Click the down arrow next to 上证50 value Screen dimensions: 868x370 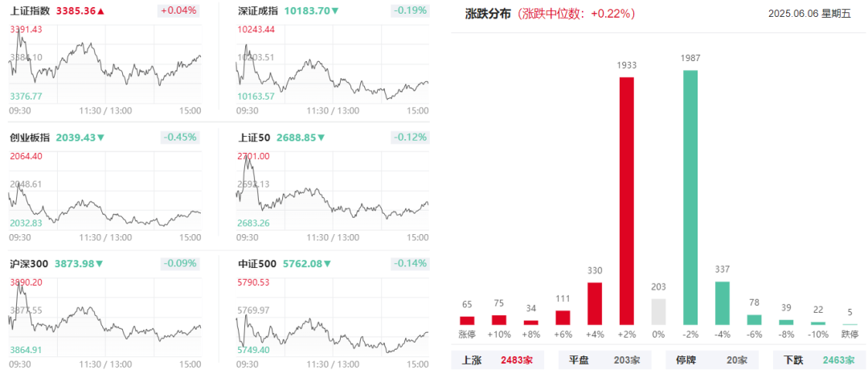(321, 138)
